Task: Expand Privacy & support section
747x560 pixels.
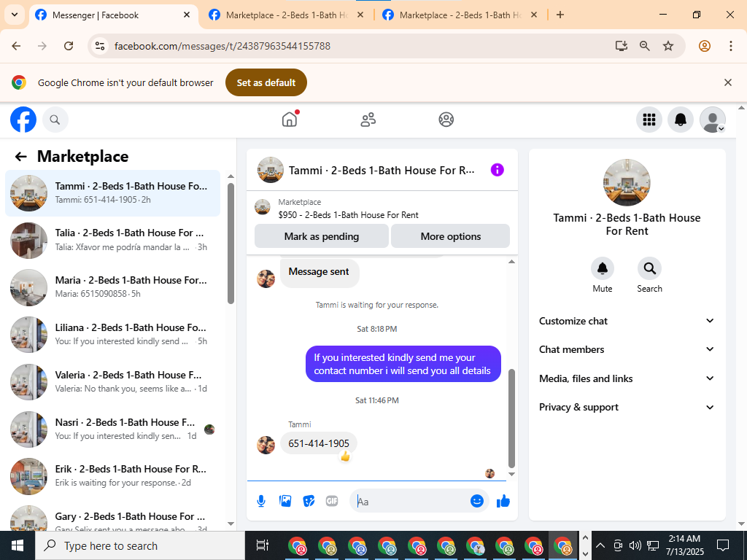Action: (x=627, y=407)
